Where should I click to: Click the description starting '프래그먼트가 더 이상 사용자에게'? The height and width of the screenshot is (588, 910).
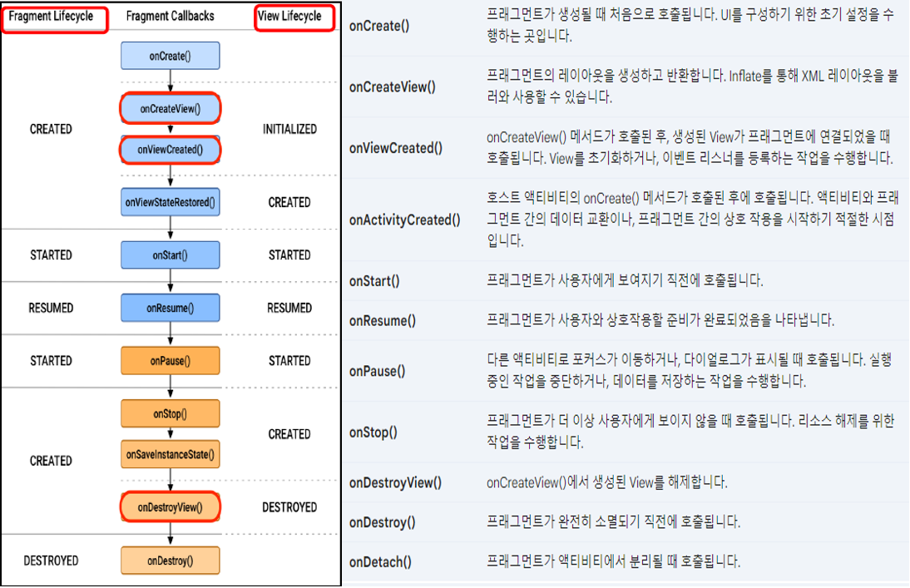[x=690, y=432]
